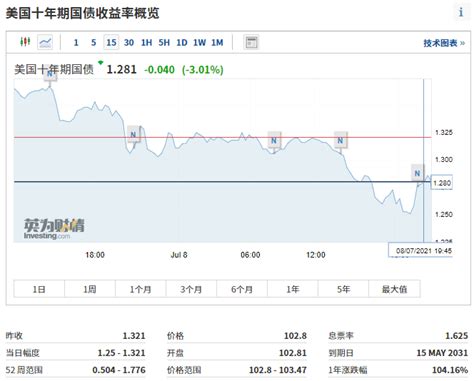This screenshot has width=474, height=381.
Task: Select the 5H interval
Action: 164,43
